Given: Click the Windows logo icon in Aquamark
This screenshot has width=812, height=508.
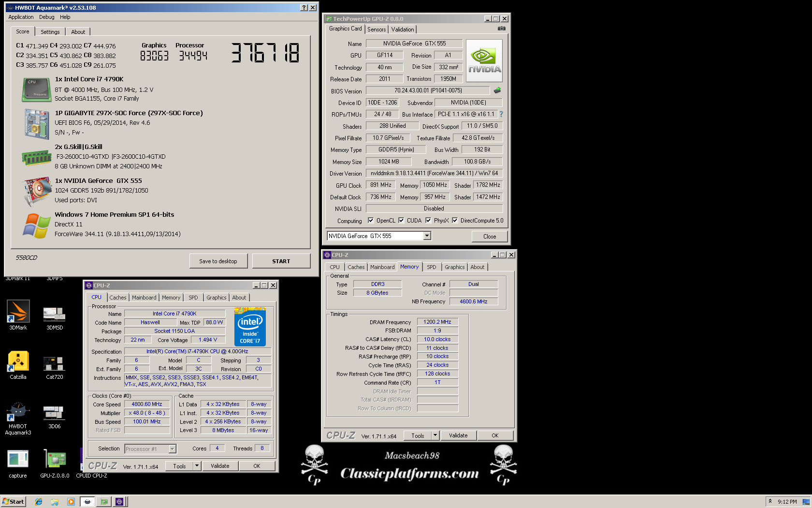Looking at the screenshot, I should [37, 225].
